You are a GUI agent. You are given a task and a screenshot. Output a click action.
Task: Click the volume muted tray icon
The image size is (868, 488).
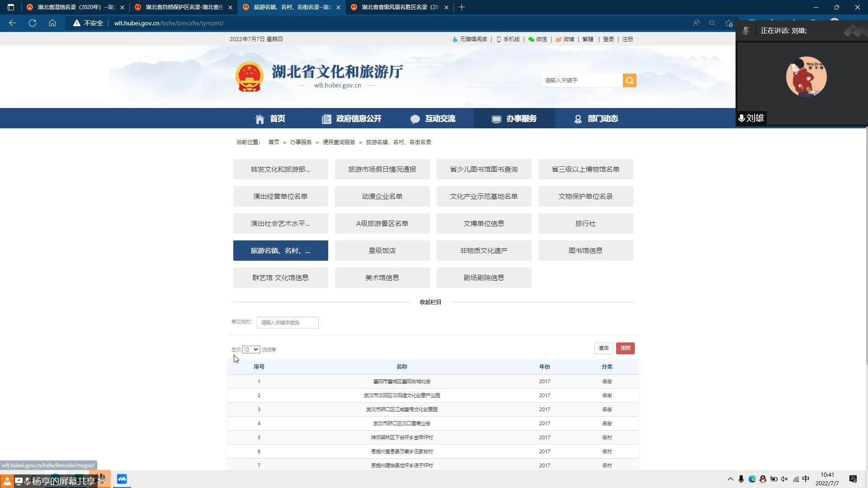point(784,479)
